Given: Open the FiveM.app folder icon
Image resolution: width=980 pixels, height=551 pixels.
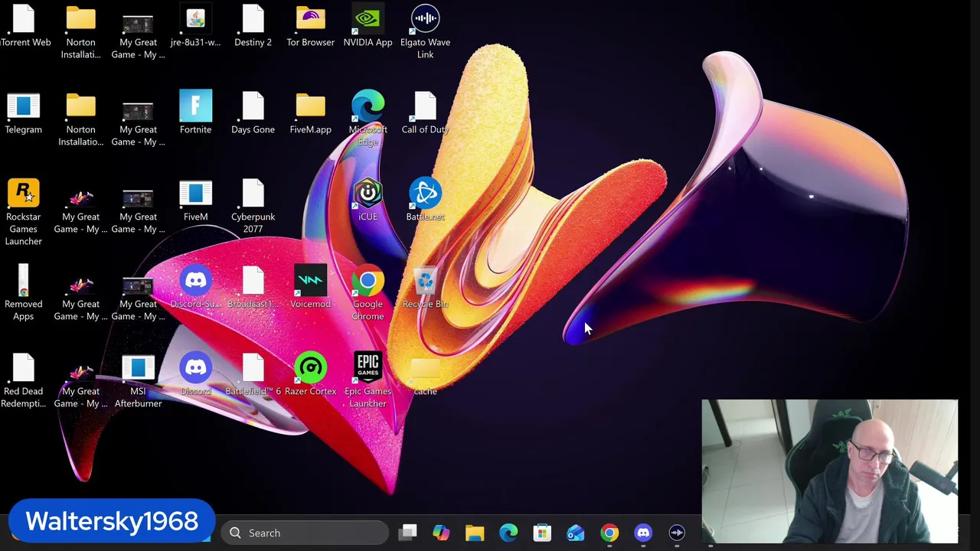Looking at the screenshot, I should pos(310,113).
